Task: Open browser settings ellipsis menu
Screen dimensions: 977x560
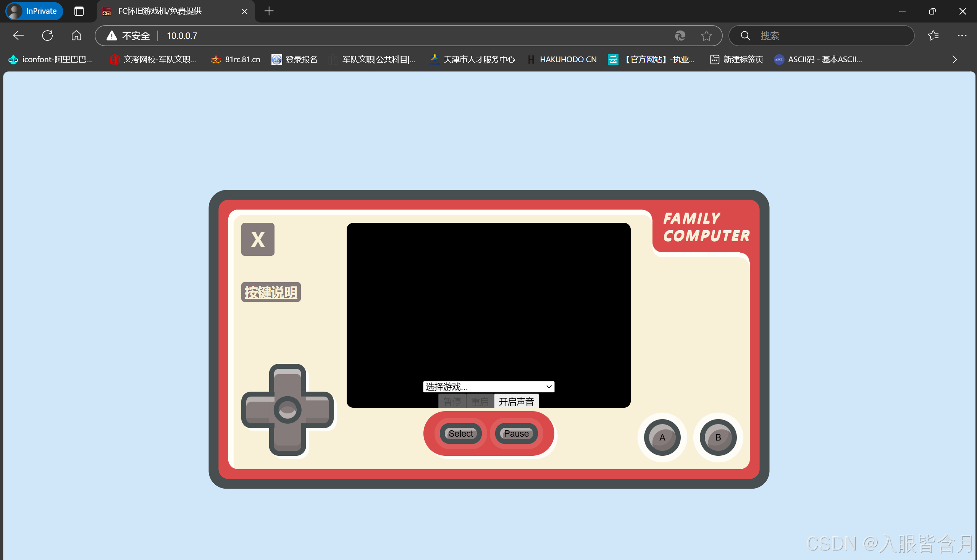Action: tap(962, 36)
